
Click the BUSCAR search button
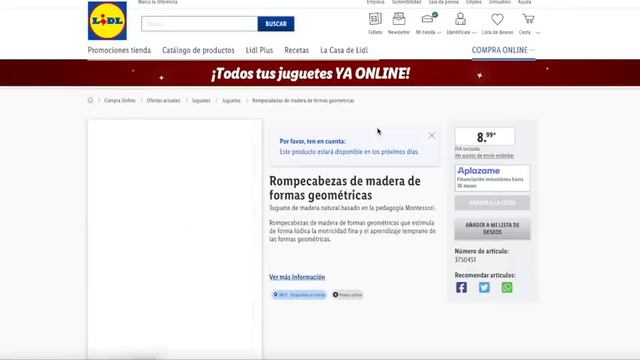(276, 24)
